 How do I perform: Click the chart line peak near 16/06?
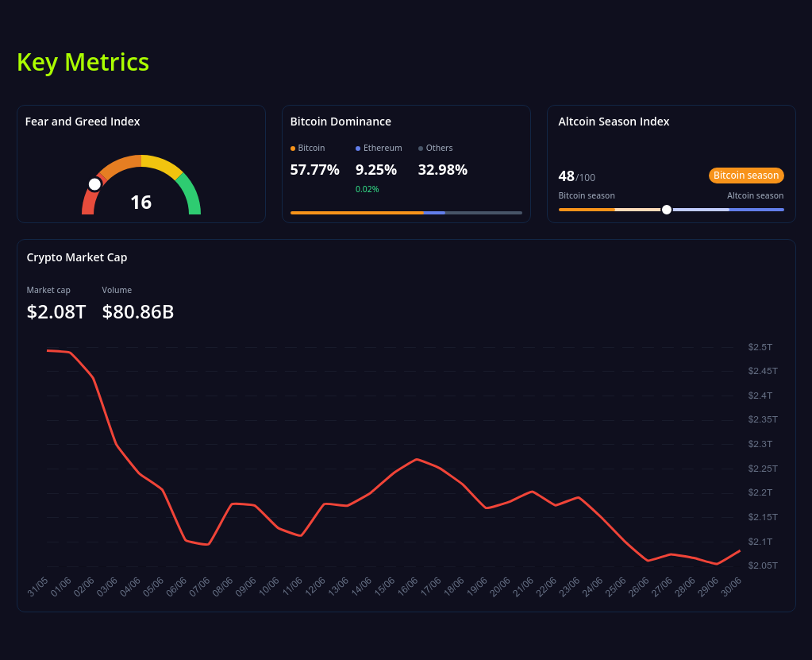coord(418,460)
